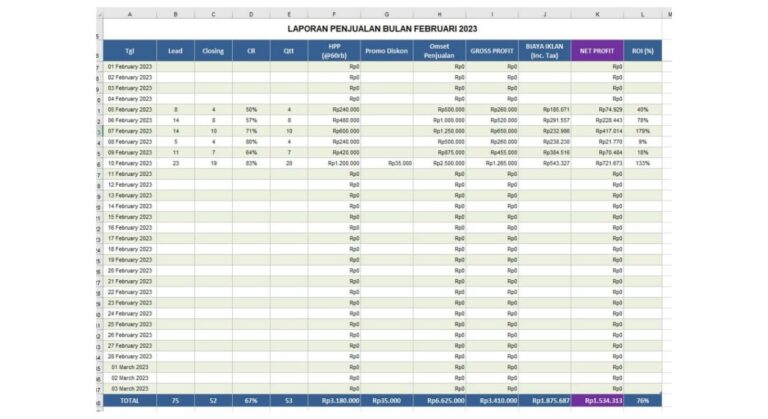Image resolution: width=768 pixels, height=419 pixels.
Task: Click the 'Omset Penjualan' header cell
Action: 440,50
